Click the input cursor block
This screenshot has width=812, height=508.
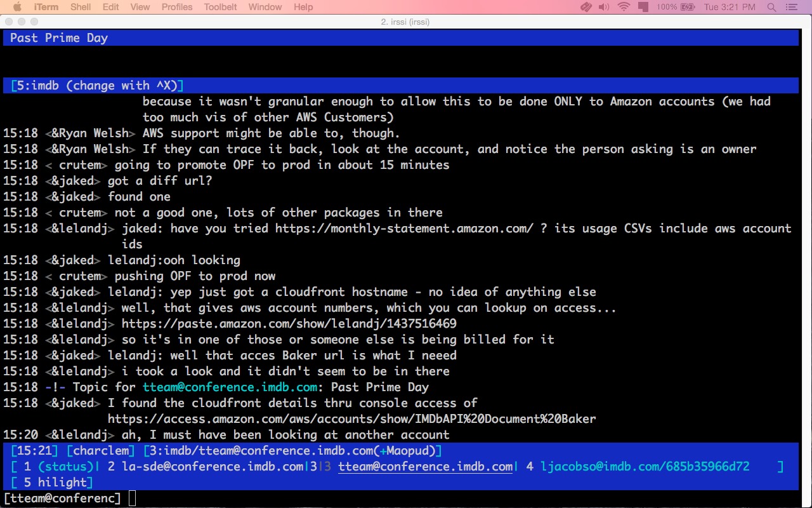coord(132,498)
